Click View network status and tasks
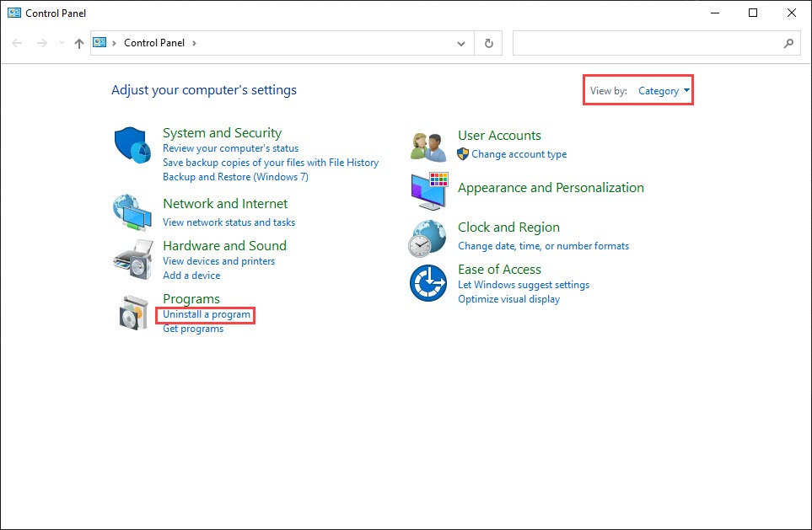812x530 pixels. click(229, 222)
